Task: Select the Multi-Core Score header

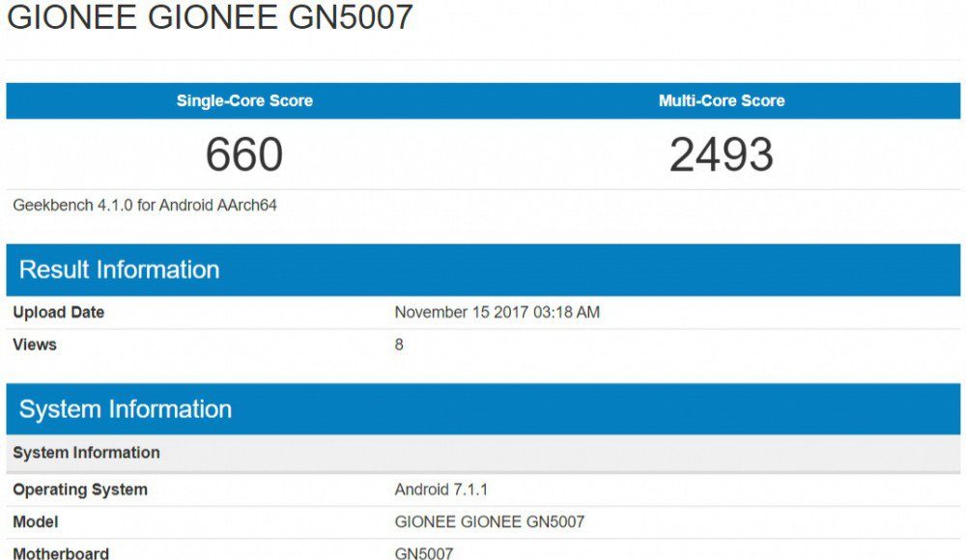Action: pos(722,100)
